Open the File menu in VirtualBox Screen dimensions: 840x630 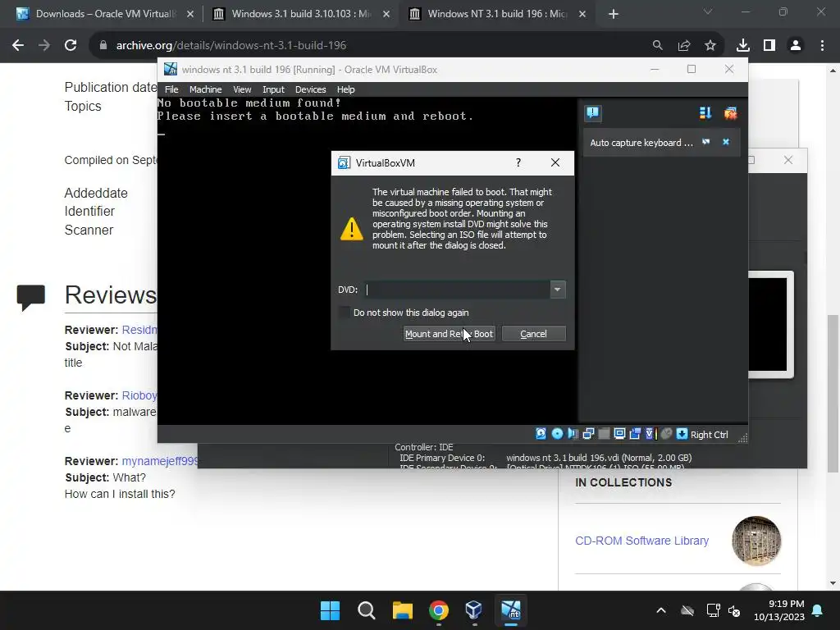171,89
